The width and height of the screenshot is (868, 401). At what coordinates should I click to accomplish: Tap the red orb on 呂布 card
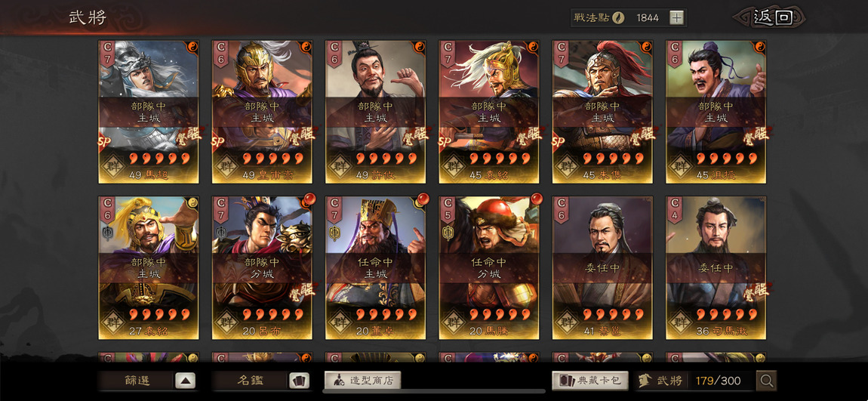tap(309, 199)
